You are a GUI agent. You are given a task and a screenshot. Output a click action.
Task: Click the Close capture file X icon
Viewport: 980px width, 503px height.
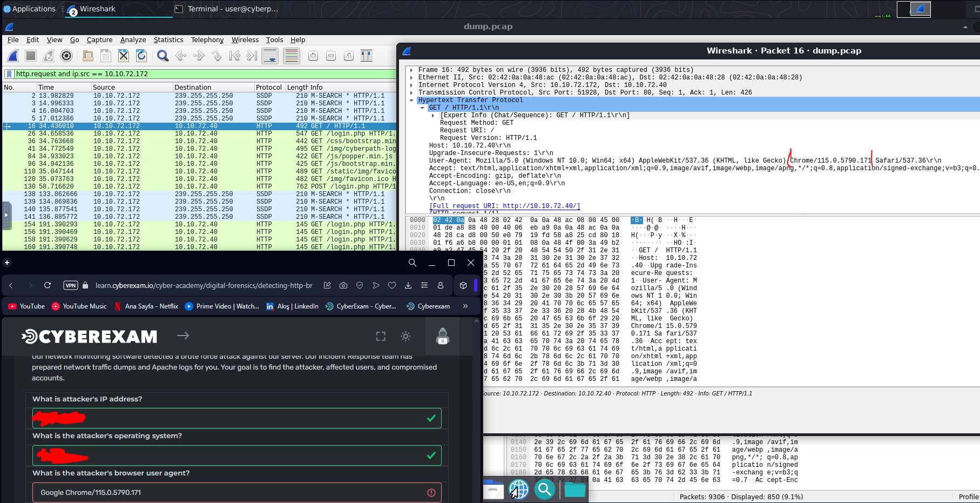pyautogui.click(x=124, y=56)
